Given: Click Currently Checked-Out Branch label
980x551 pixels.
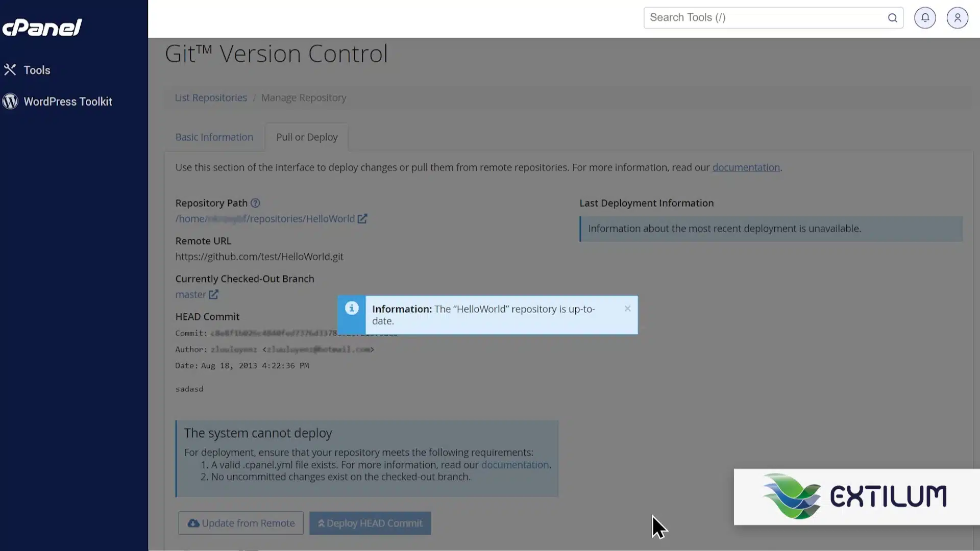Looking at the screenshot, I should [244, 279].
